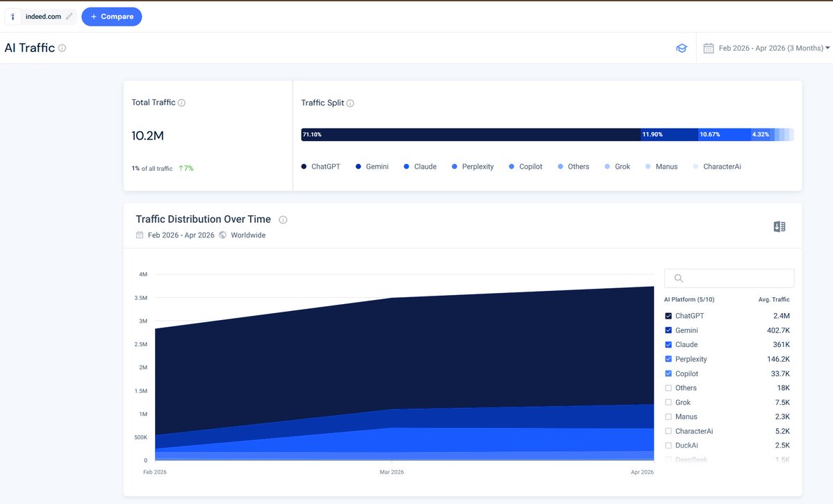
Task: Click ChatGPT's 2.4M average traffic value
Action: click(782, 315)
